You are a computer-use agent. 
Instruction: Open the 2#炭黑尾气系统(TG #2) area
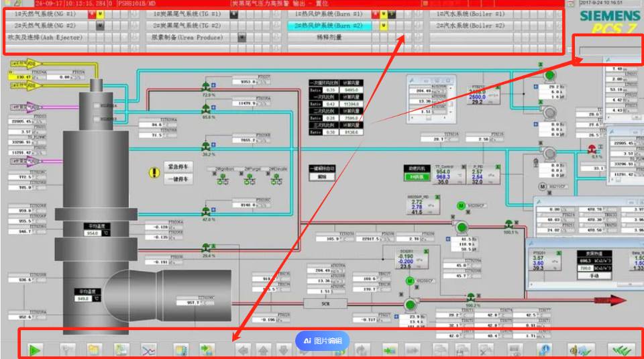point(187,25)
